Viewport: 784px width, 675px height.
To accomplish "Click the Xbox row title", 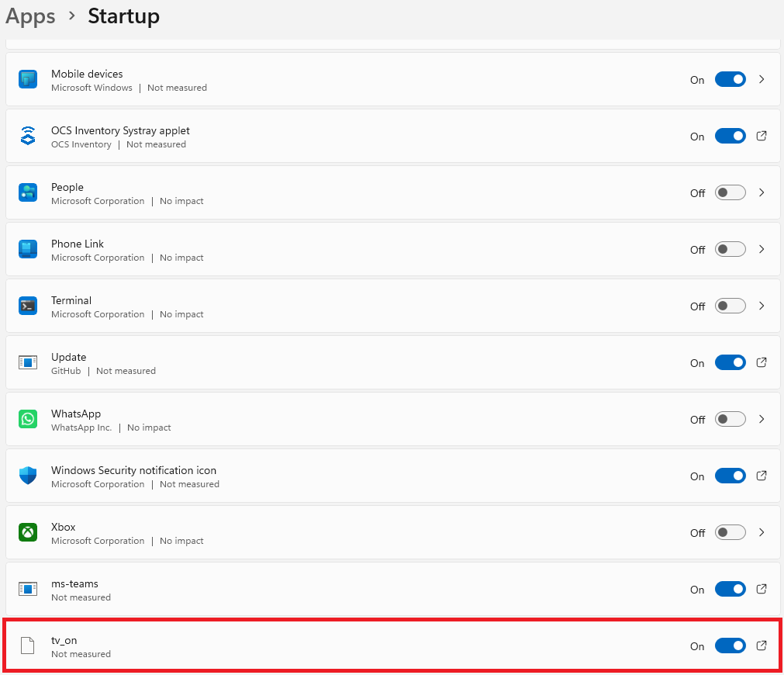I will (x=64, y=527).
